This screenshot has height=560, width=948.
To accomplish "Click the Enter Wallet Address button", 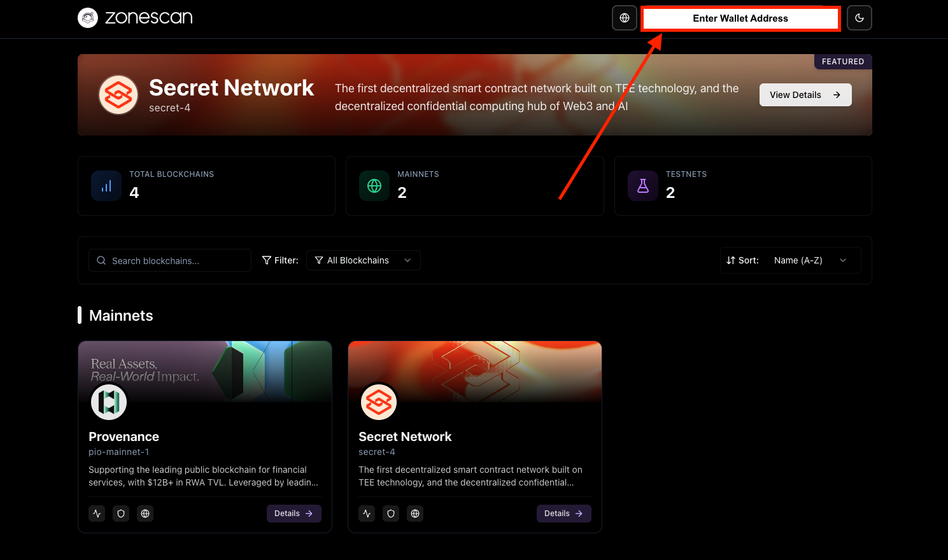I will coord(740,18).
